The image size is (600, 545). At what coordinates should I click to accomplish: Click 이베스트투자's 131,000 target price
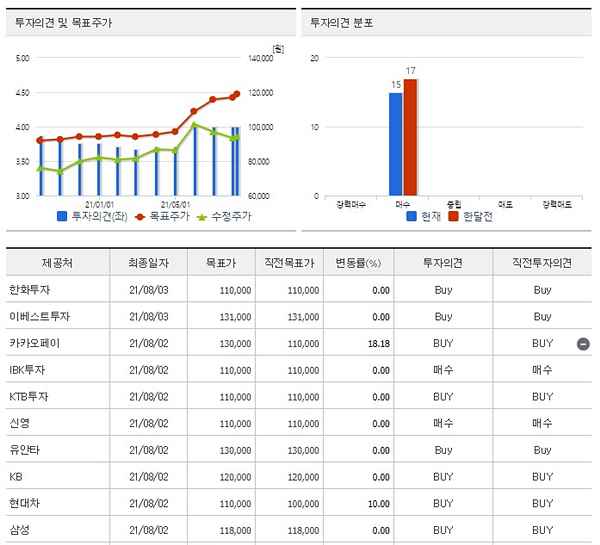235,317
